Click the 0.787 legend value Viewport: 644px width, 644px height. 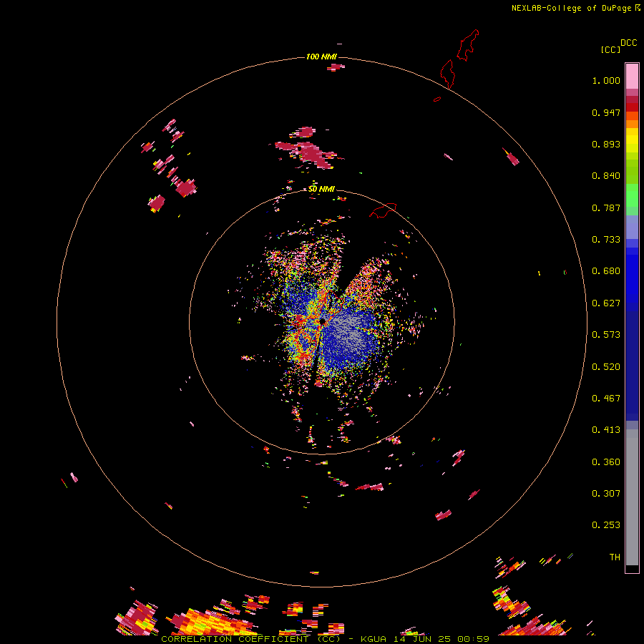pyautogui.click(x=606, y=208)
